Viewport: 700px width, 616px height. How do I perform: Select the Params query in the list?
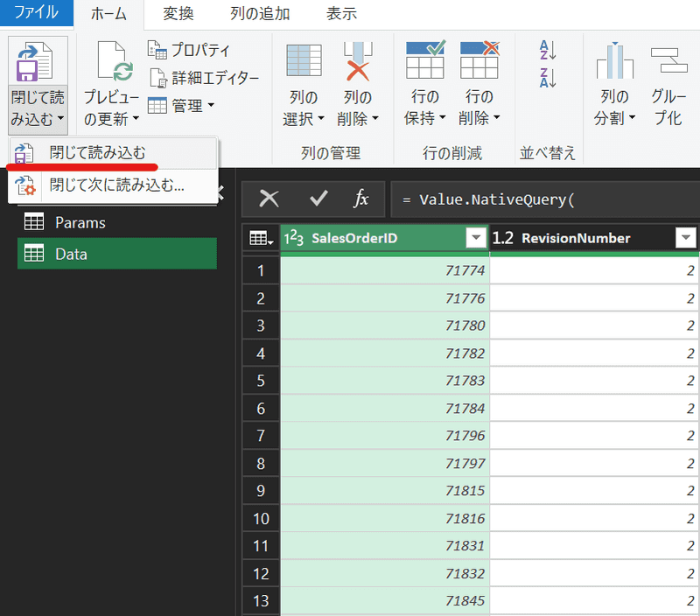pos(80,222)
